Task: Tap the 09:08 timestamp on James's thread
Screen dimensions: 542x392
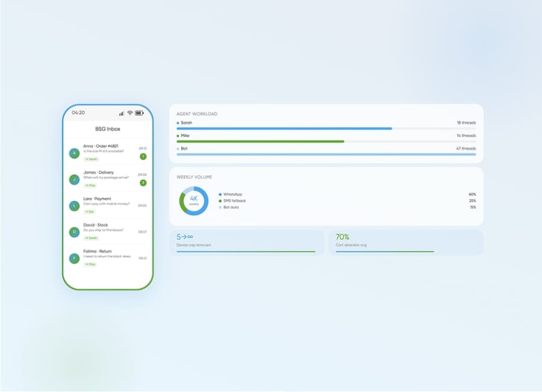Action: click(142, 175)
